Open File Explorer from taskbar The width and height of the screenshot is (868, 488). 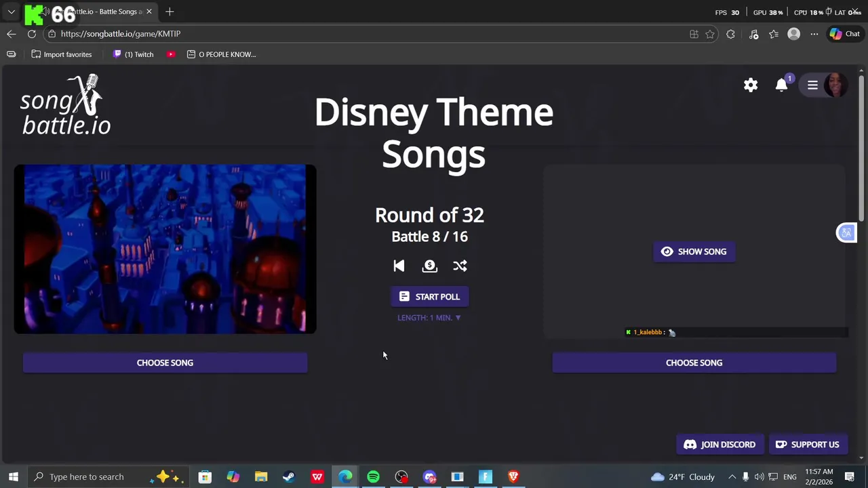(x=261, y=476)
